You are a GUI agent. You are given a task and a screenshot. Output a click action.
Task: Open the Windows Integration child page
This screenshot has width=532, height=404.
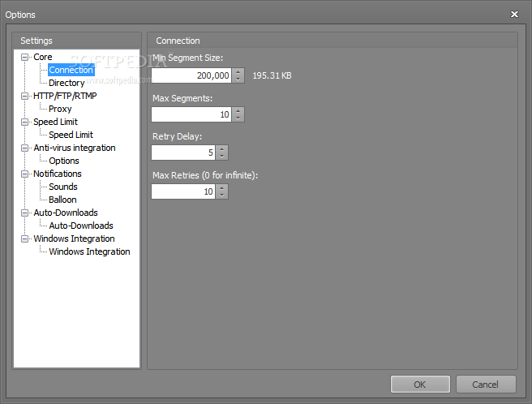89,251
